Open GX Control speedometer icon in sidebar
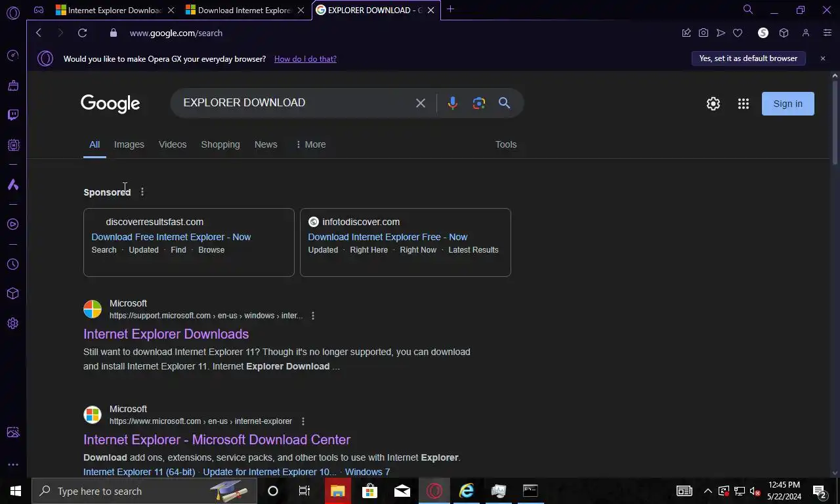 tap(12, 56)
